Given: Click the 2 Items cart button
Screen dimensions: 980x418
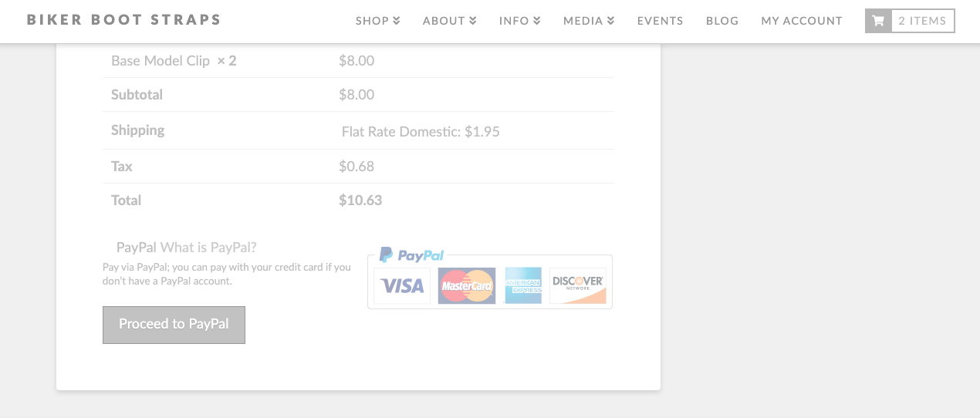Looking at the screenshot, I should click(910, 21).
